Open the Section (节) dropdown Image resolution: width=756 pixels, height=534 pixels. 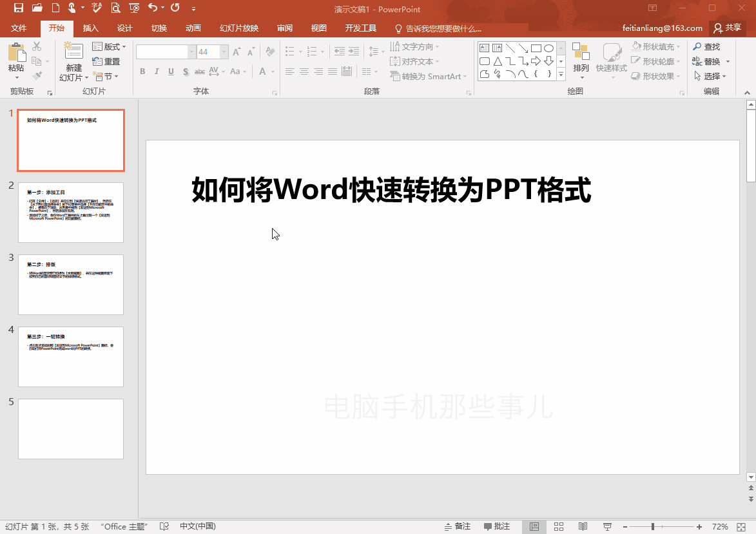coord(105,76)
